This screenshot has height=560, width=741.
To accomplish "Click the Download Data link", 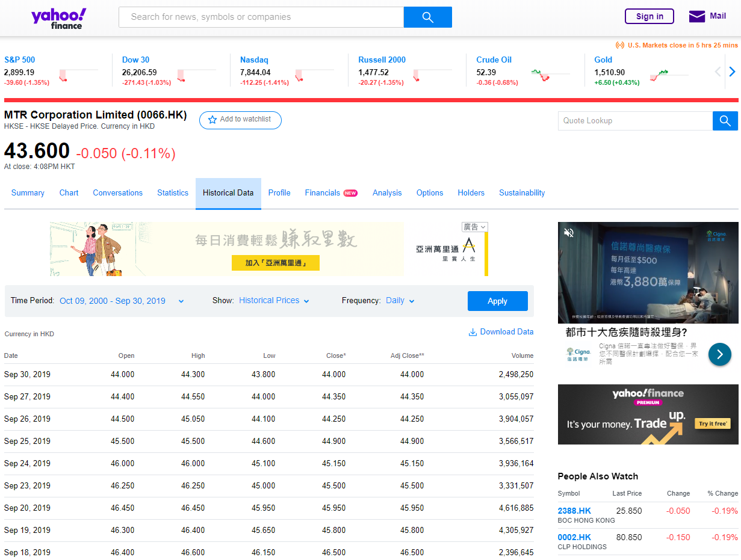I will (x=501, y=332).
